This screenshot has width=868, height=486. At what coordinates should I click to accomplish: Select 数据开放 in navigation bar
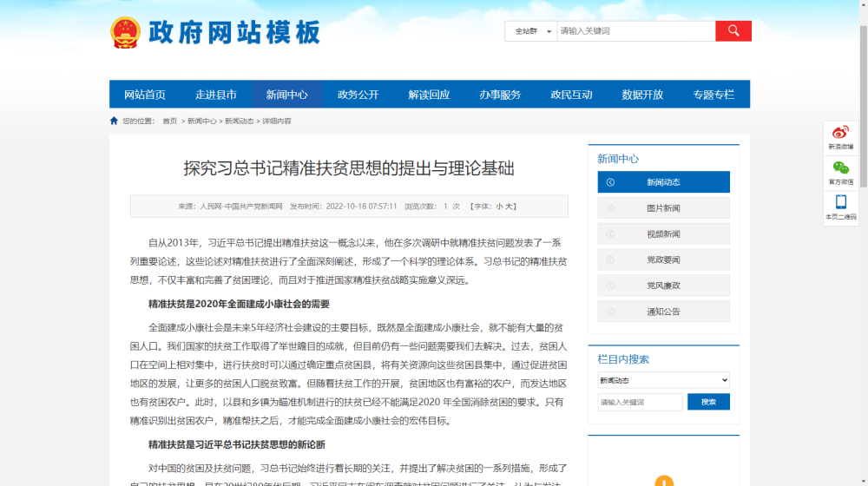[643, 95]
